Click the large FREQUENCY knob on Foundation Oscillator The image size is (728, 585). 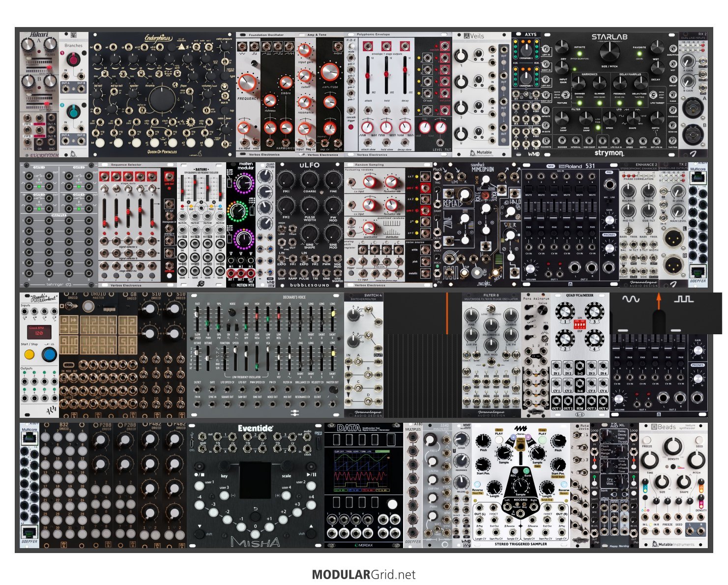click(247, 83)
